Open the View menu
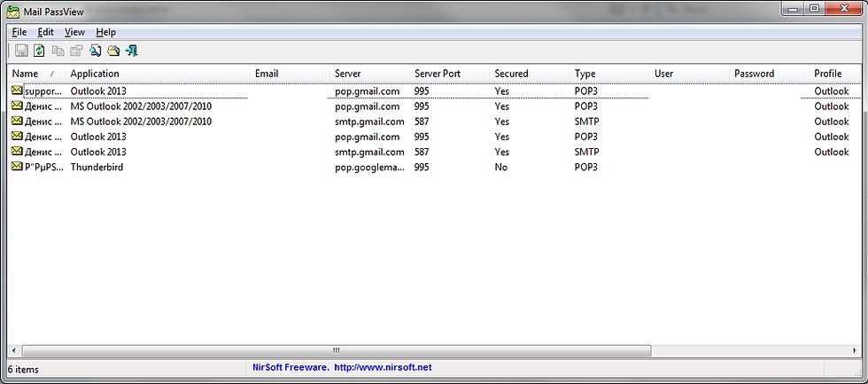This screenshot has width=868, height=384. coord(74,32)
